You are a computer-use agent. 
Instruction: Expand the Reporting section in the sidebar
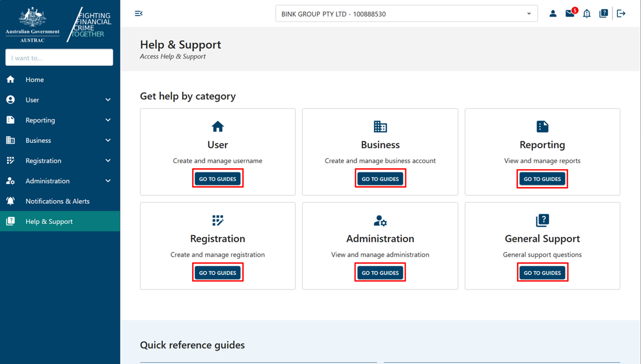tap(40, 120)
